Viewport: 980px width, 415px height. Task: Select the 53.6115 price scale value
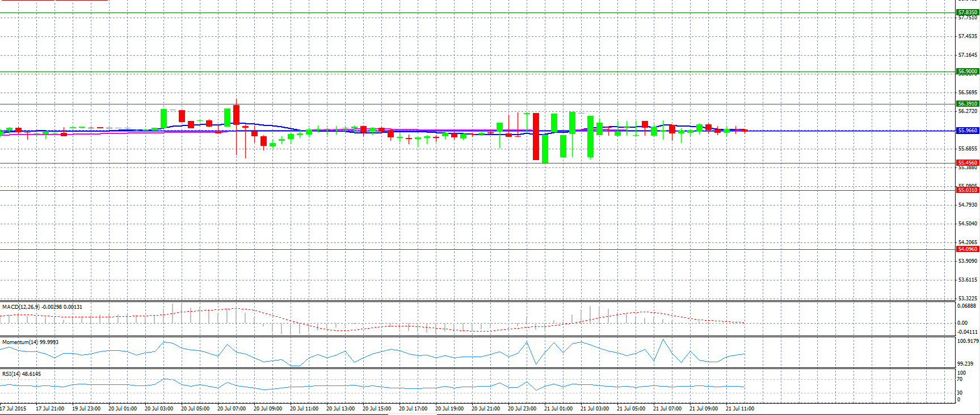pos(968,279)
